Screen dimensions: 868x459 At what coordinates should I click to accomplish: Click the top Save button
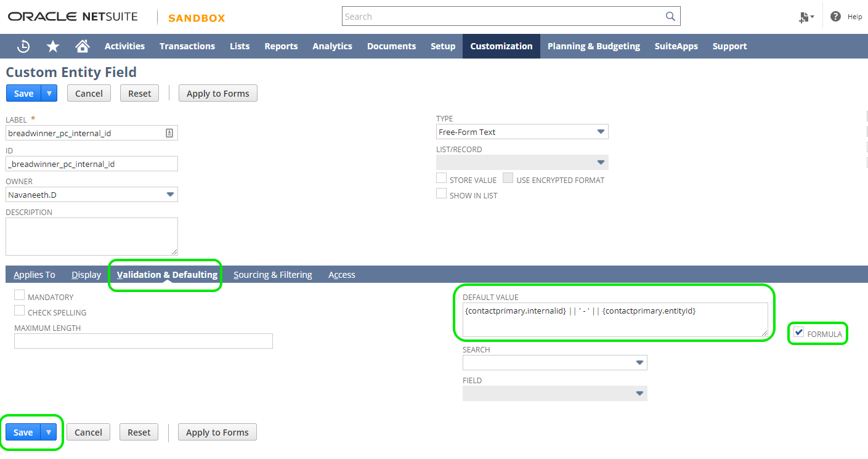pos(23,93)
